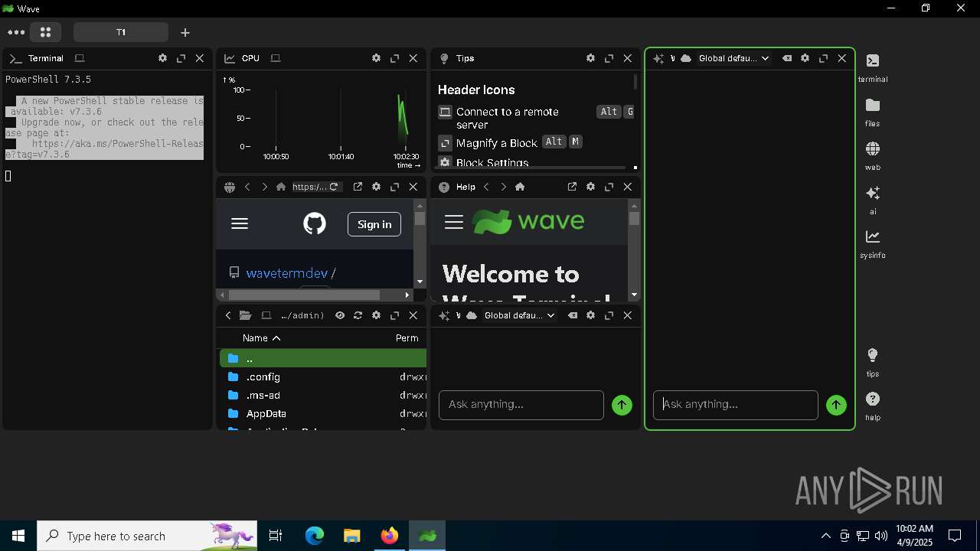The height and width of the screenshot is (551, 980).
Task: Select the .config folder
Action: click(x=322, y=377)
